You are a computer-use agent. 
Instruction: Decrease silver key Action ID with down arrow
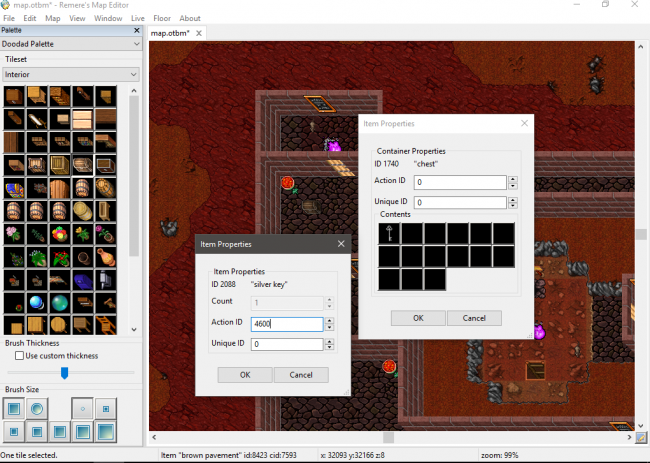[330, 327]
